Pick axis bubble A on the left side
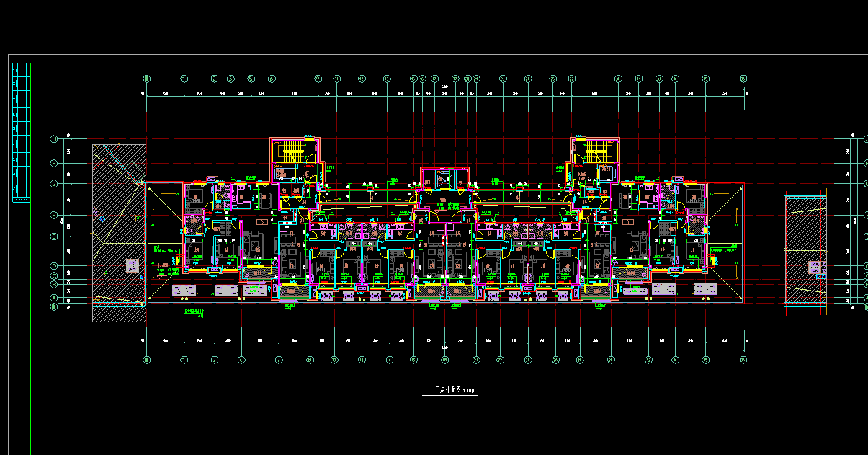The image size is (868, 455). point(53,297)
